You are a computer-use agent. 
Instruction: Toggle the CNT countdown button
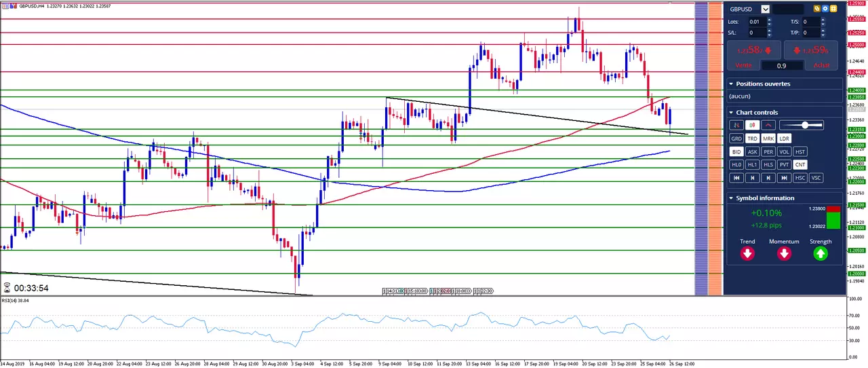(x=800, y=165)
